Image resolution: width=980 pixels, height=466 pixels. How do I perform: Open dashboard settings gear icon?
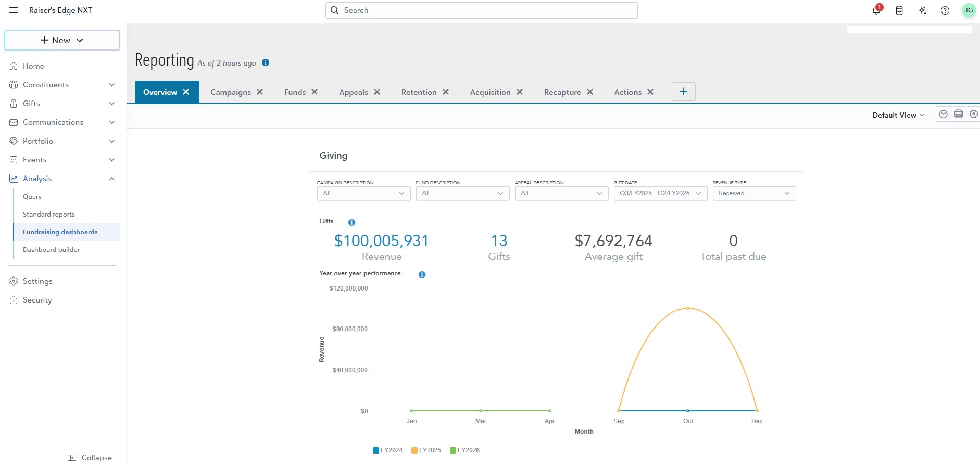click(x=974, y=115)
